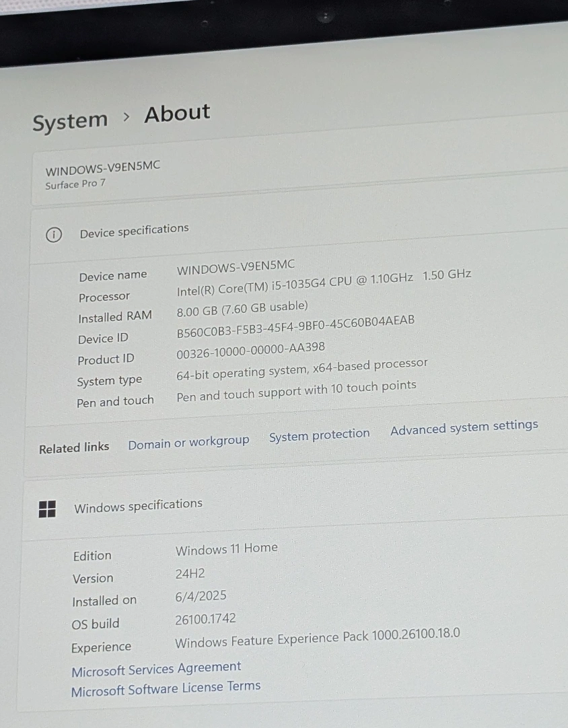Viewport: 568px width, 728px height.
Task: Open the System protection link
Action: [320, 435]
